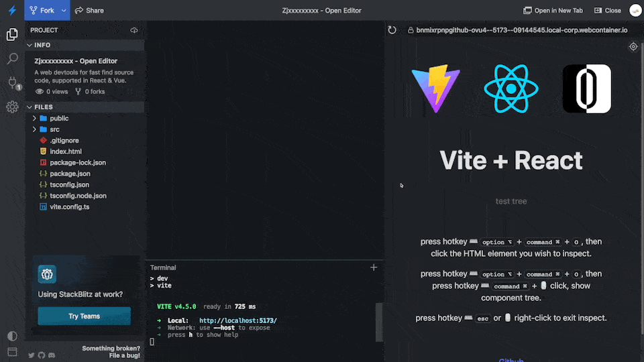Click the 'test tree' text in preview

click(511, 201)
